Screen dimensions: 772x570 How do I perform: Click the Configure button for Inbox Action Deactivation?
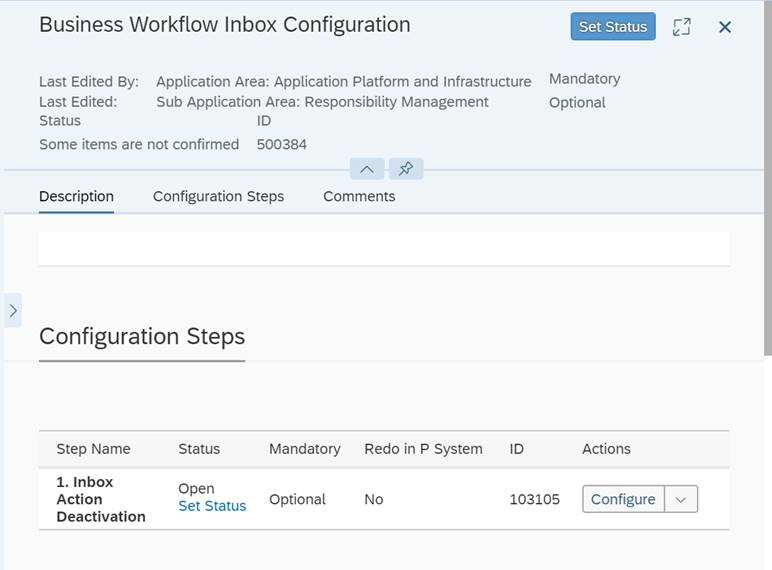click(623, 499)
